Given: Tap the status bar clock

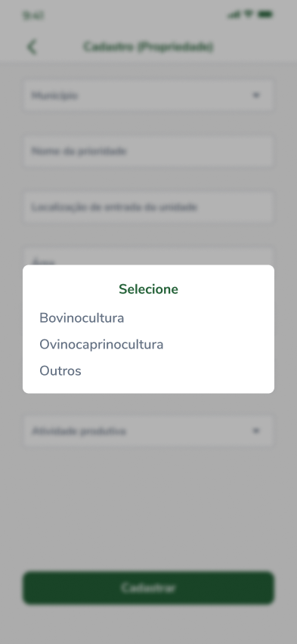Looking at the screenshot, I should click(x=32, y=16).
